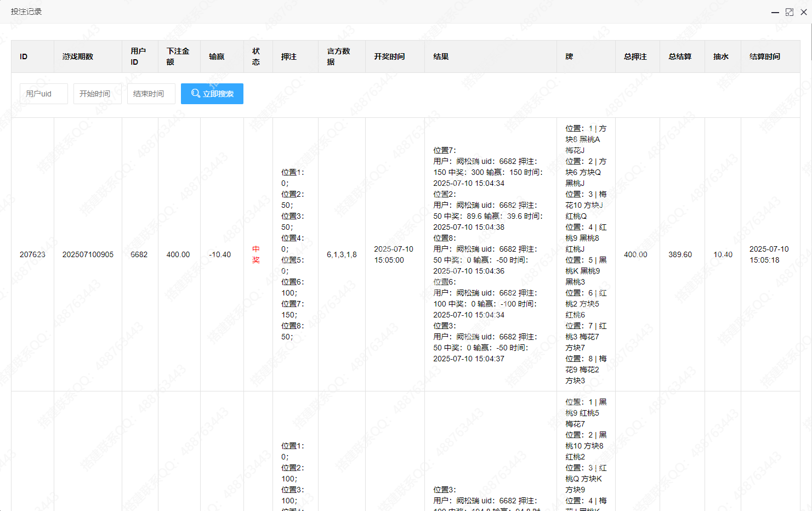
Task: Select the 总押注 column header
Action: coord(636,56)
